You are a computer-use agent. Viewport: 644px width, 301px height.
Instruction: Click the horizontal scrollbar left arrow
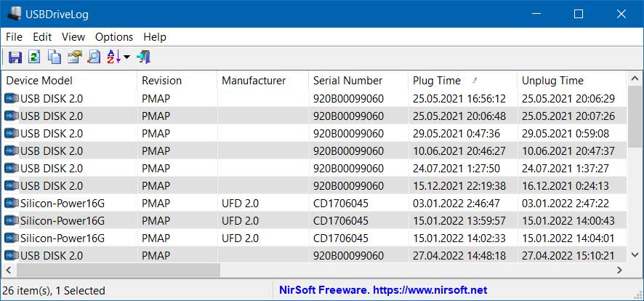[x=8, y=270]
